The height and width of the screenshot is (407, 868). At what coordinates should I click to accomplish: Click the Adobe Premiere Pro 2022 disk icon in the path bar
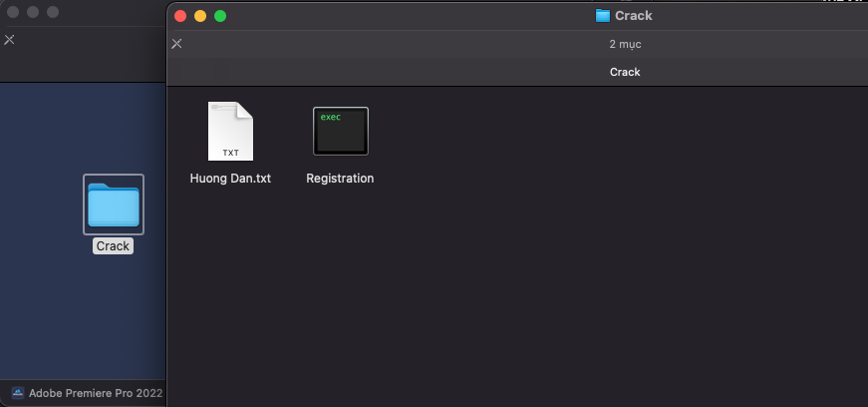(18, 393)
